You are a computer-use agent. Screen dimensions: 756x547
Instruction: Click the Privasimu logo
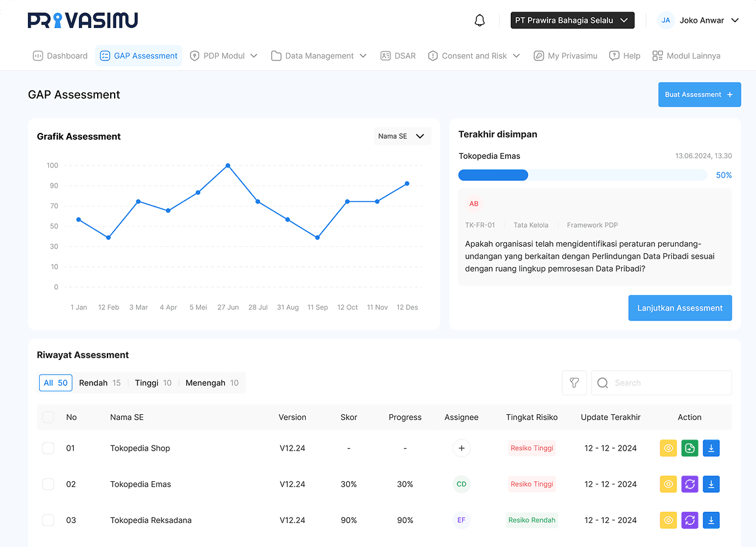coord(83,20)
